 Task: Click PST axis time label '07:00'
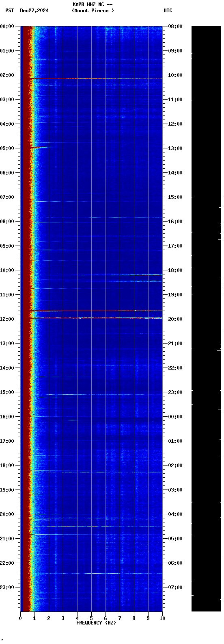[x=7, y=197]
